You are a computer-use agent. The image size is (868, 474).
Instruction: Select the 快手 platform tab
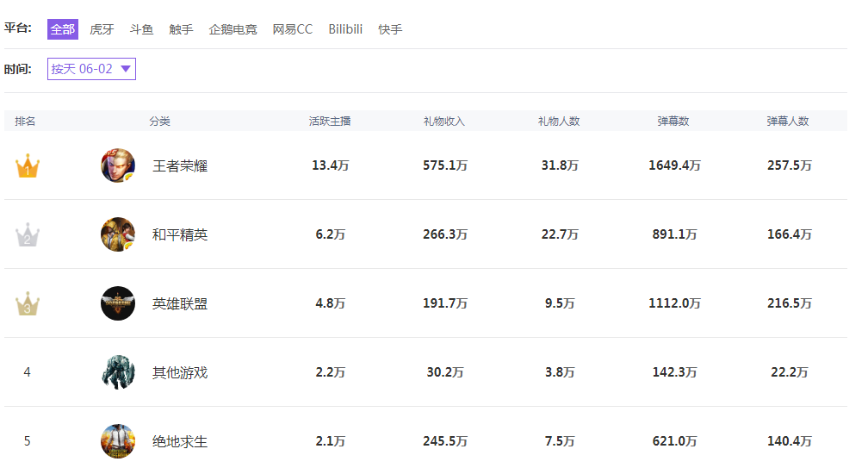tap(390, 29)
